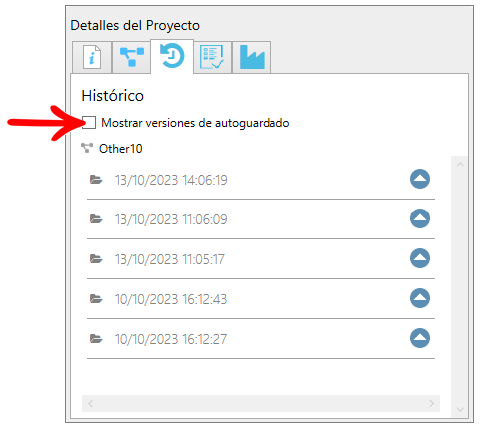
Task: Open folder icon for 13/10/2023 14:06:19 version
Action: click(96, 180)
